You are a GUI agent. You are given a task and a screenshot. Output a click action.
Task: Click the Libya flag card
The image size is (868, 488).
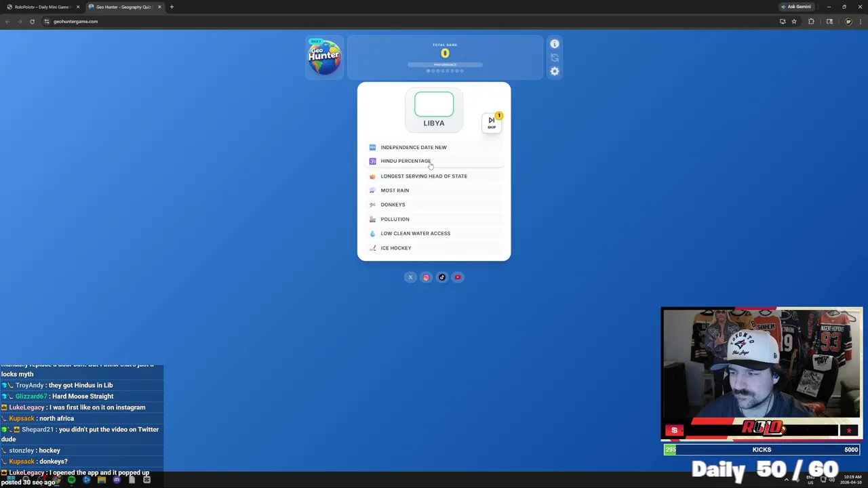tap(434, 110)
